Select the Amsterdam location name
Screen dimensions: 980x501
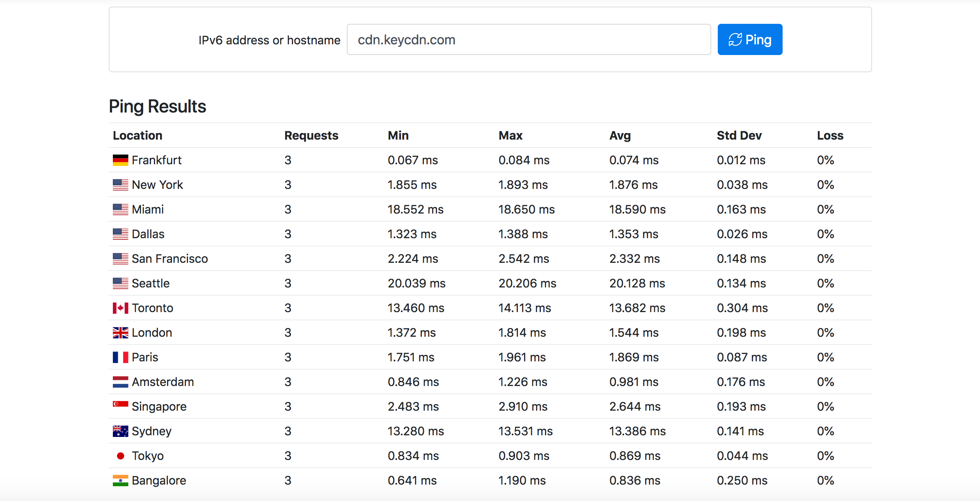[163, 382]
